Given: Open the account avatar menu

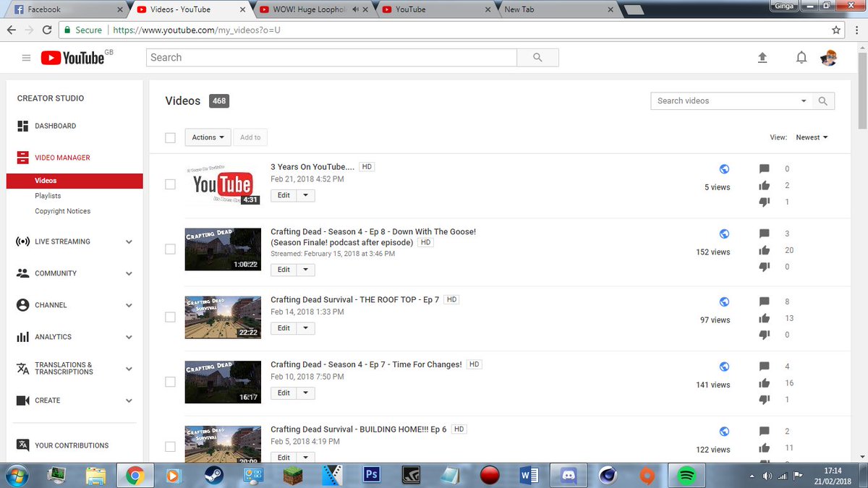Looking at the screenshot, I should pos(829,58).
